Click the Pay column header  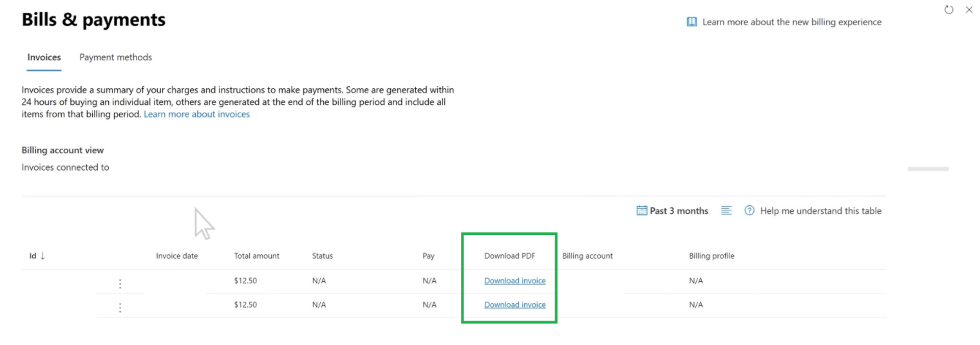tap(429, 256)
